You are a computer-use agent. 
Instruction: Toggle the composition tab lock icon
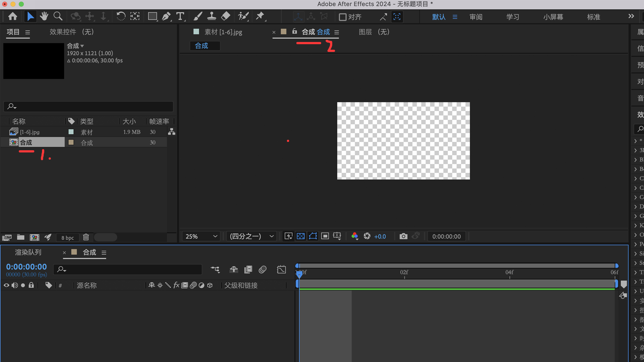[x=294, y=32]
